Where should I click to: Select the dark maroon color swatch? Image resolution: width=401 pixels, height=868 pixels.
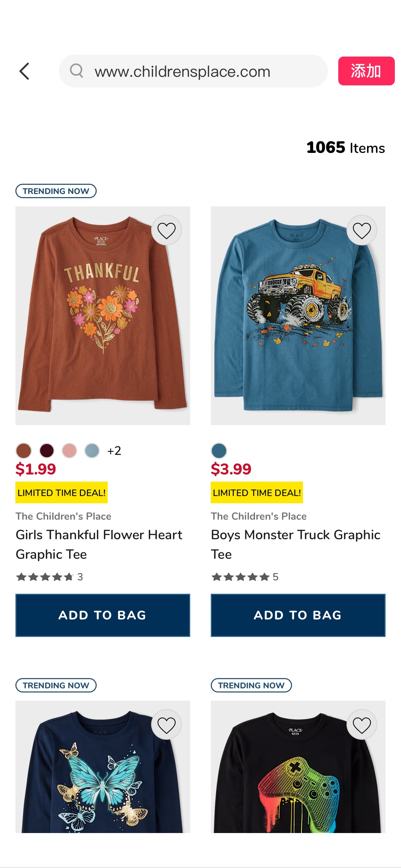(47, 450)
